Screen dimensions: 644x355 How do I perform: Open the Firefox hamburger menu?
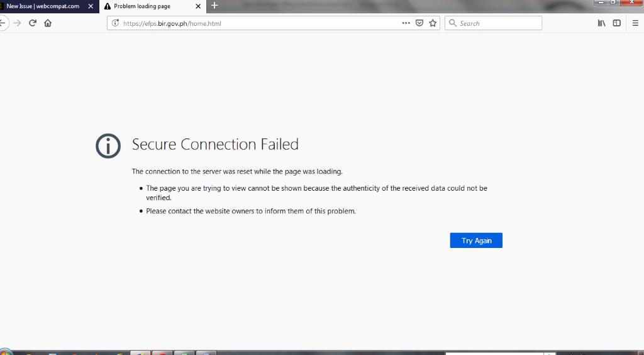pos(635,23)
